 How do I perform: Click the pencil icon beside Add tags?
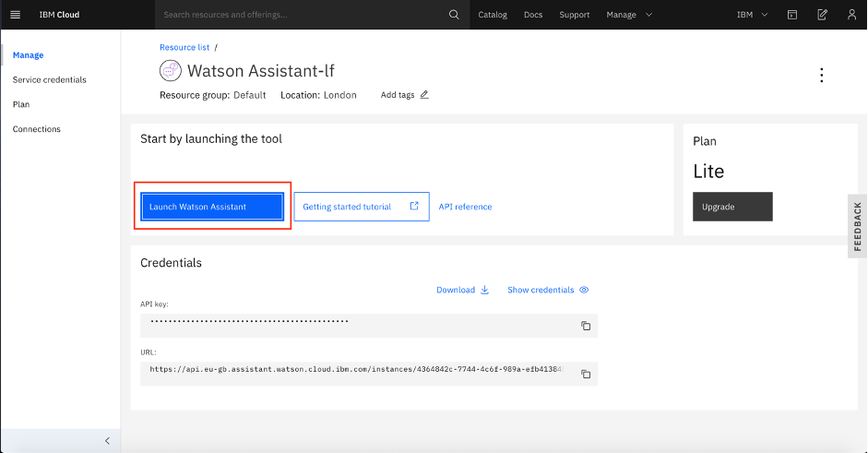(424, 95)
